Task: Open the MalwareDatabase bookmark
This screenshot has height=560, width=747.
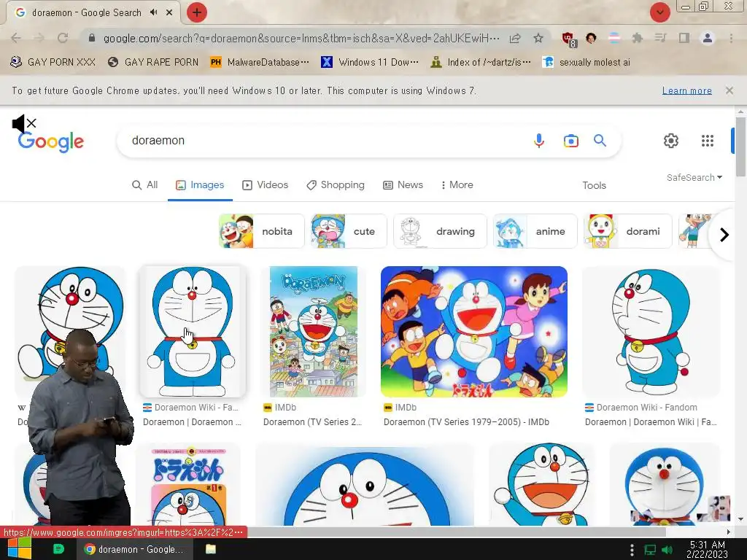Action: 260,62
